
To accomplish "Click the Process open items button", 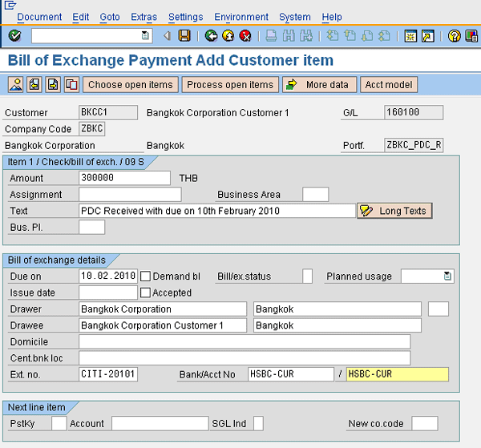I will tap(230, 85).
